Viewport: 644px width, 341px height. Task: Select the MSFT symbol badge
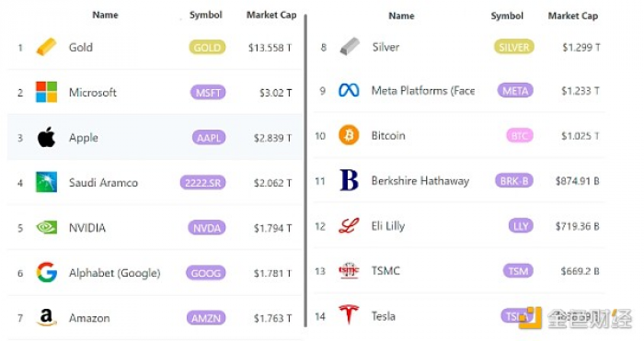208,93
